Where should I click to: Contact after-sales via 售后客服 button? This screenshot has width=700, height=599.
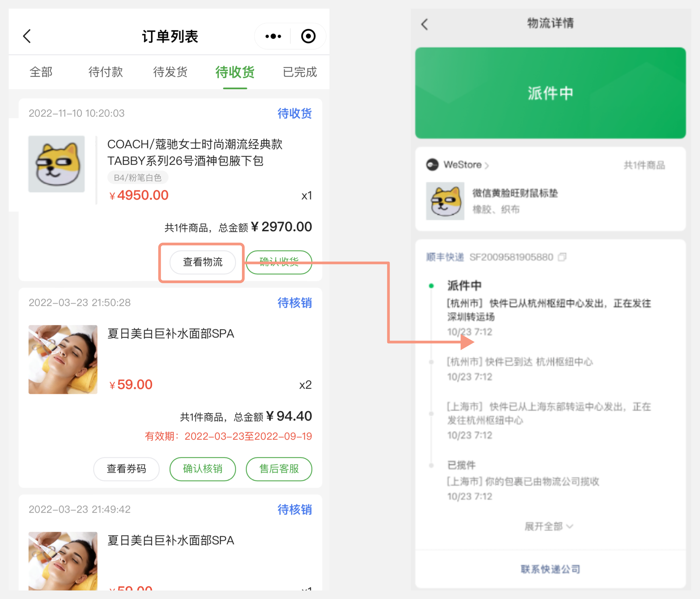279,469
